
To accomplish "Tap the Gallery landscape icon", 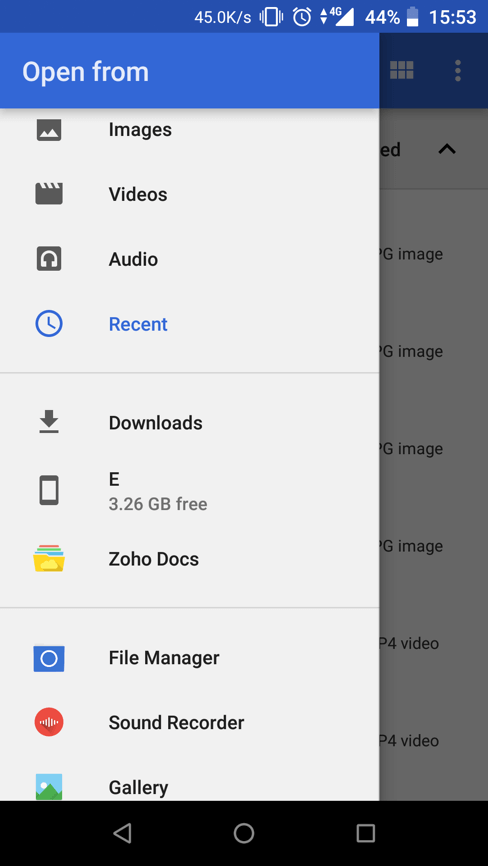I will [49, 787].
